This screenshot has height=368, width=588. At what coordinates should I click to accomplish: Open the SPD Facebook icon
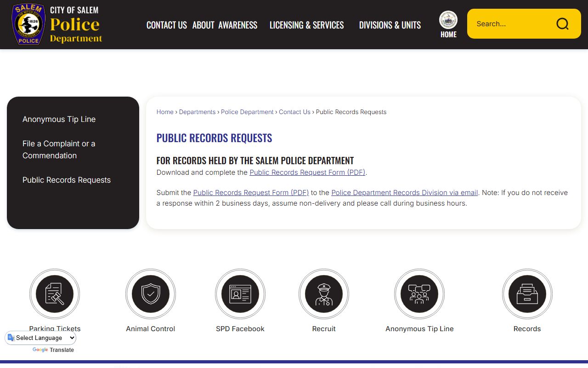point(240,294)
